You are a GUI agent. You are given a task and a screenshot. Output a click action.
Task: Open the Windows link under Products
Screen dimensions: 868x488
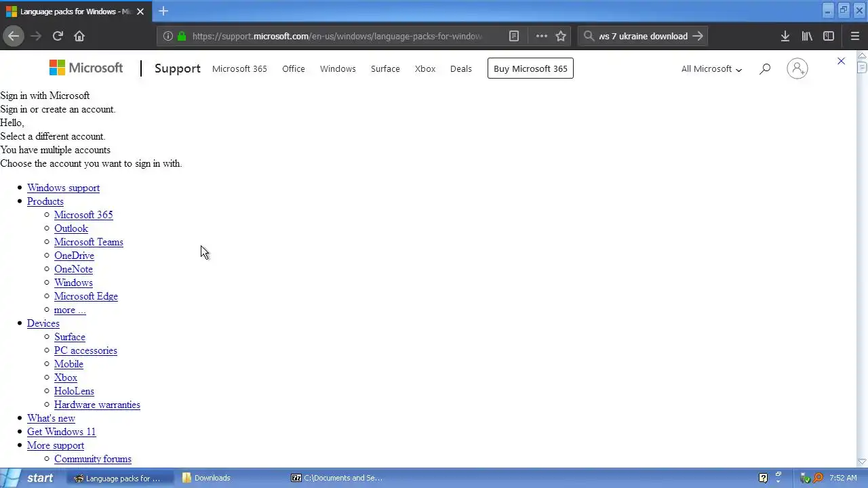click(73, 283)
